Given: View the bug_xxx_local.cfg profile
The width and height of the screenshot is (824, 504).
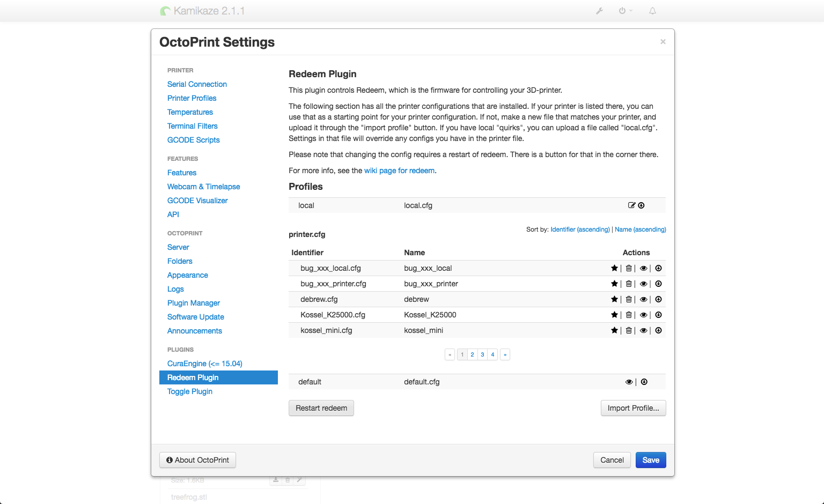Looking at the screenshot, I should [643, 268].
